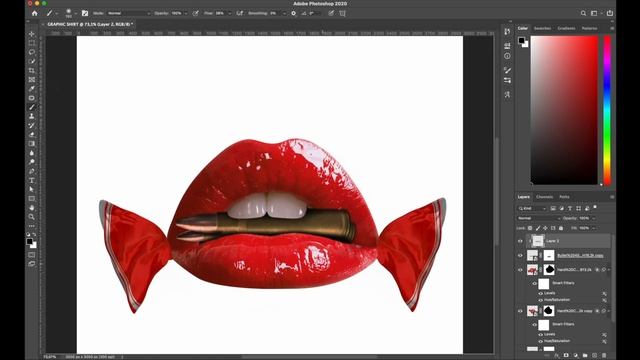Open the Color panel flyout menu

pyautogui.click(x=612, y=28)
